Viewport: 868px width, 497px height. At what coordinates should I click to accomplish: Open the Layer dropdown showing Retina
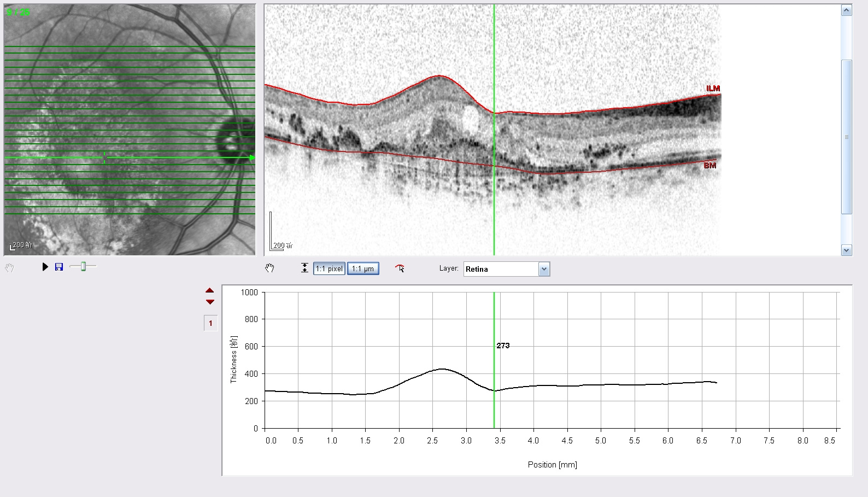click(507, 269)
